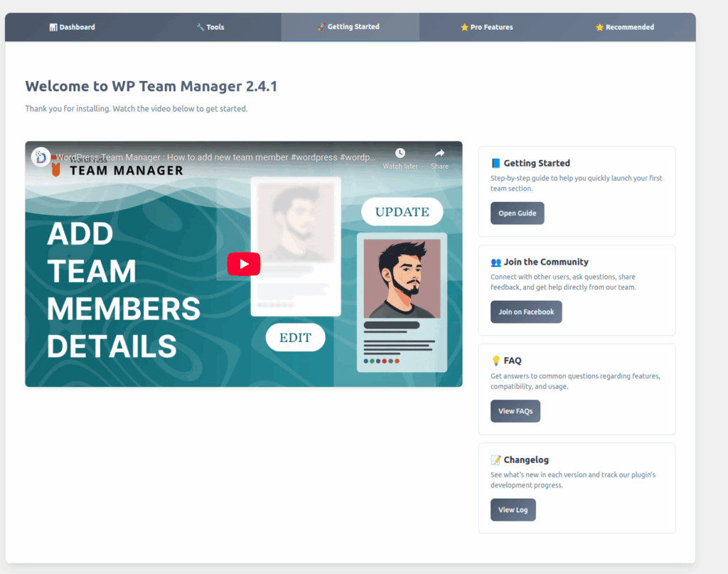728x574 pixels.
Task: Click the blue book icon beside Getting Started
Action: pos(496,163)
